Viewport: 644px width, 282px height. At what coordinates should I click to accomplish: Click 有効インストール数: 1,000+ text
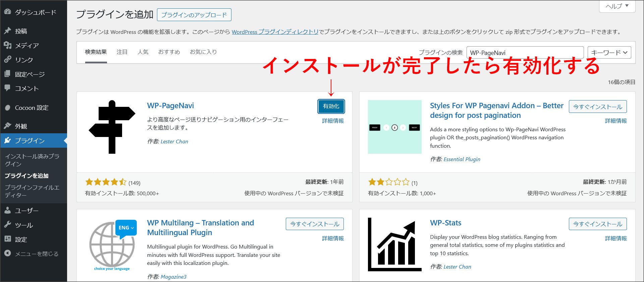tap(402, 193)
